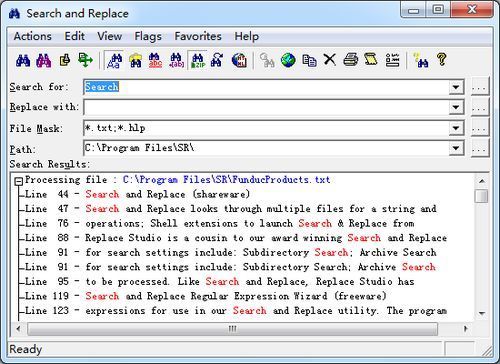Start search with the blue binoculars icon

pos(23,60)
